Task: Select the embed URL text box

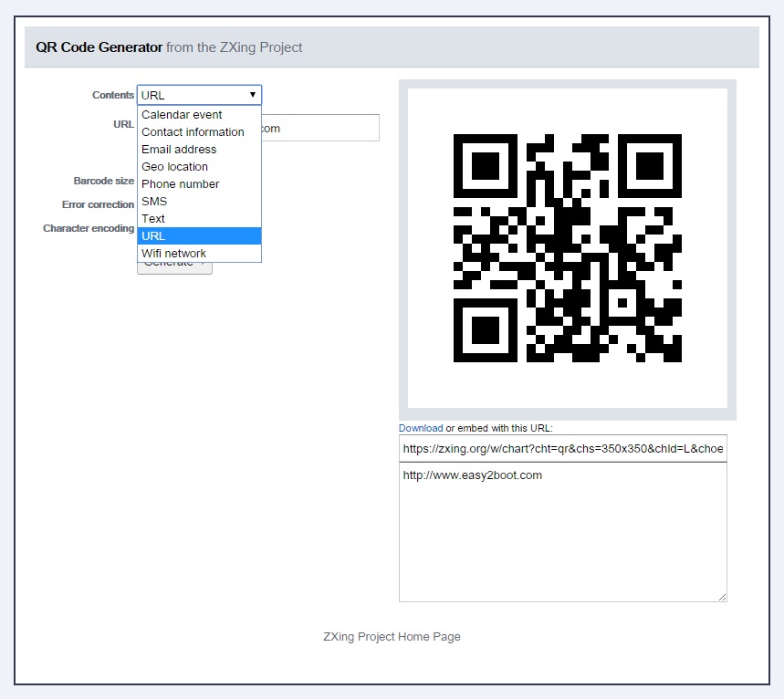Action: coord(562,448)
